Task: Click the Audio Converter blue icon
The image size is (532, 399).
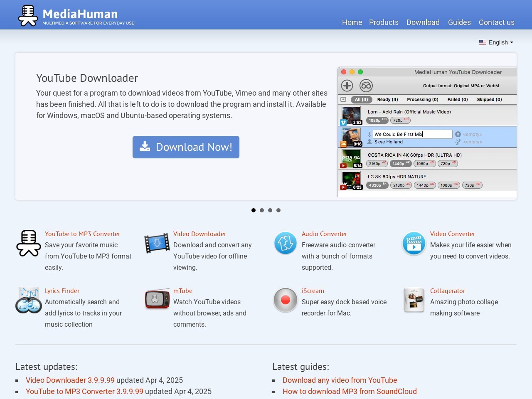Action: 286,243
